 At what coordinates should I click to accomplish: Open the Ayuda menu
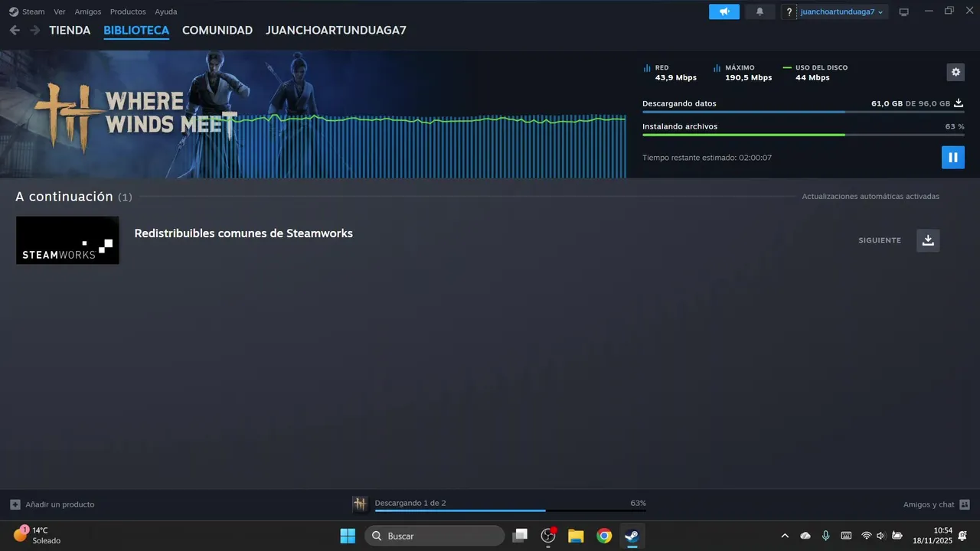[x=166, y=11]
